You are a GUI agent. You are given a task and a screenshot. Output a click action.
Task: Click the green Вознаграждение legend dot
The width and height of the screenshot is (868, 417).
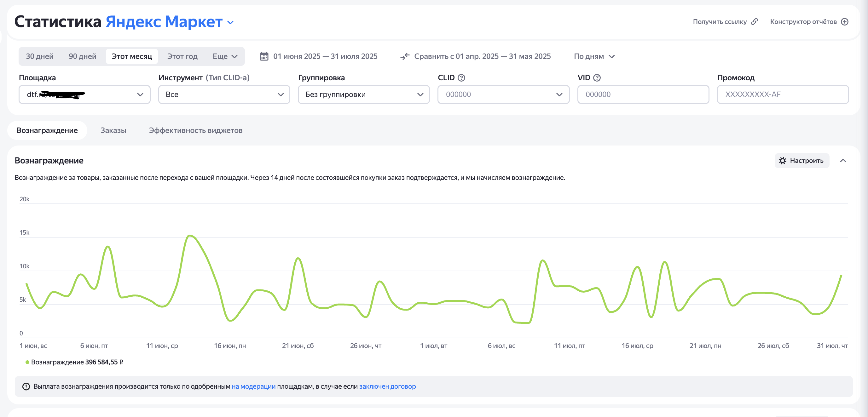pyautogui.click(x=27, y=362)
